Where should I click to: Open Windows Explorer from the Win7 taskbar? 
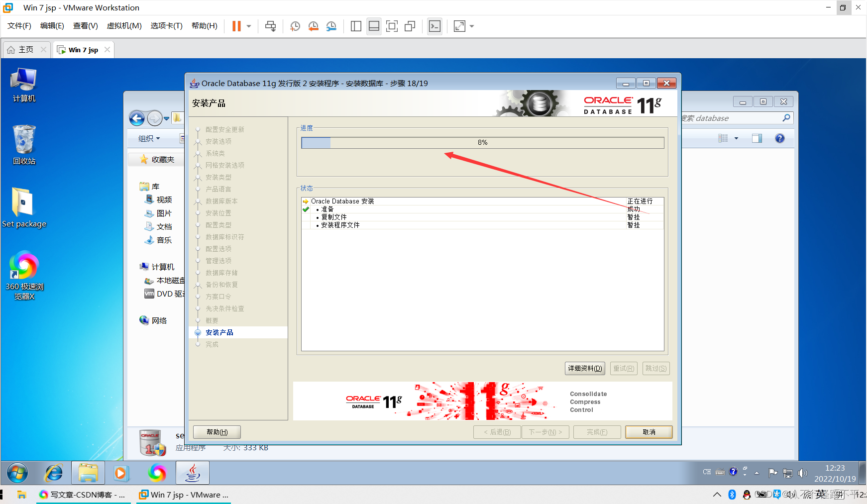click(x=88, y=473)
